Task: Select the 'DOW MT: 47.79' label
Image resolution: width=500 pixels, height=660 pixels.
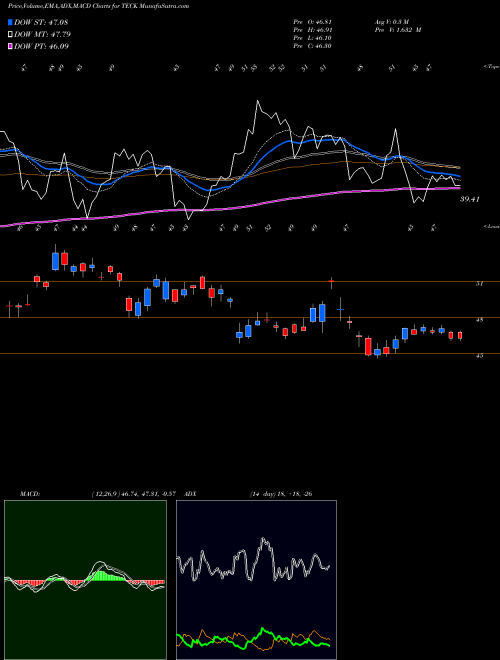Action: point(42,34)
